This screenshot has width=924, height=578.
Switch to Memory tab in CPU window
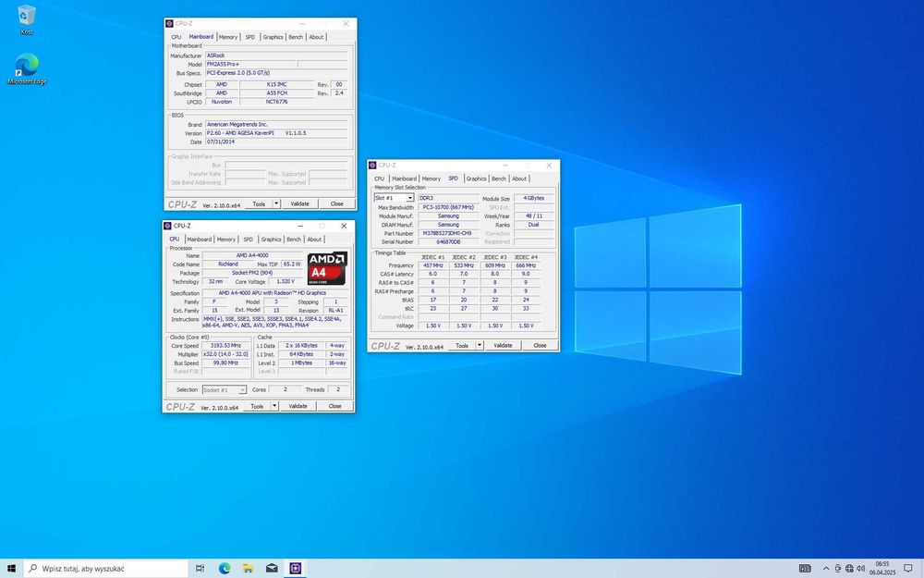point(226,240)
